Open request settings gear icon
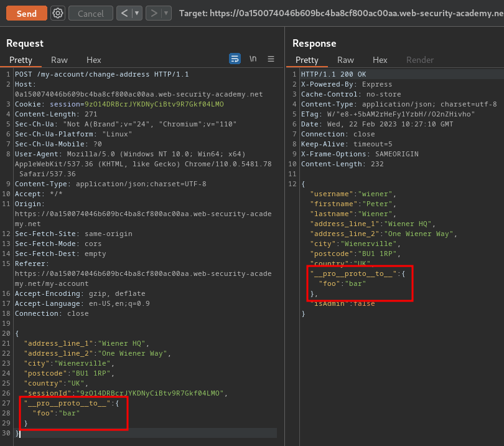This screenshot has width=504, height=446. [58, 14]
